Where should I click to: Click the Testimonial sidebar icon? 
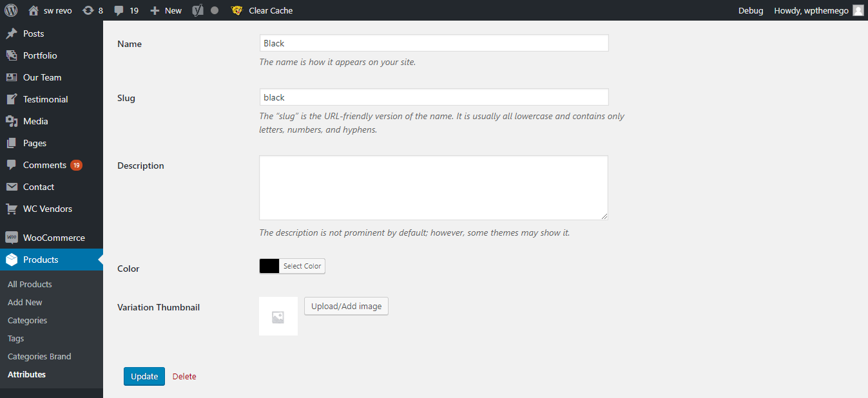tap(12, 99)
